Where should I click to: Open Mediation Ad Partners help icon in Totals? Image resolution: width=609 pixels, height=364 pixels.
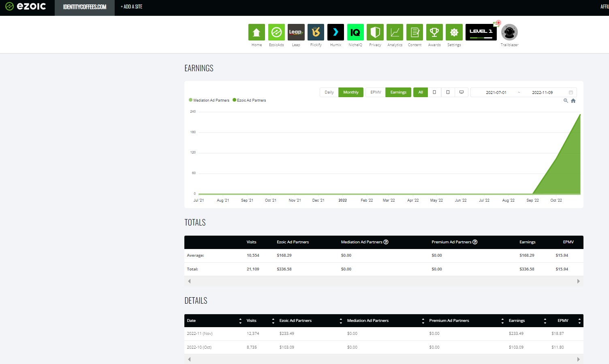pyautogui.click(x=386, y=242)
